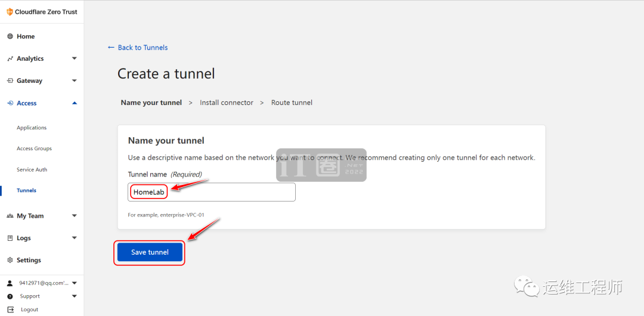Image resolution: width=644 pixels, height=316 pixels.
Task: Click the Logs document icon
Action: click(10, 238)
